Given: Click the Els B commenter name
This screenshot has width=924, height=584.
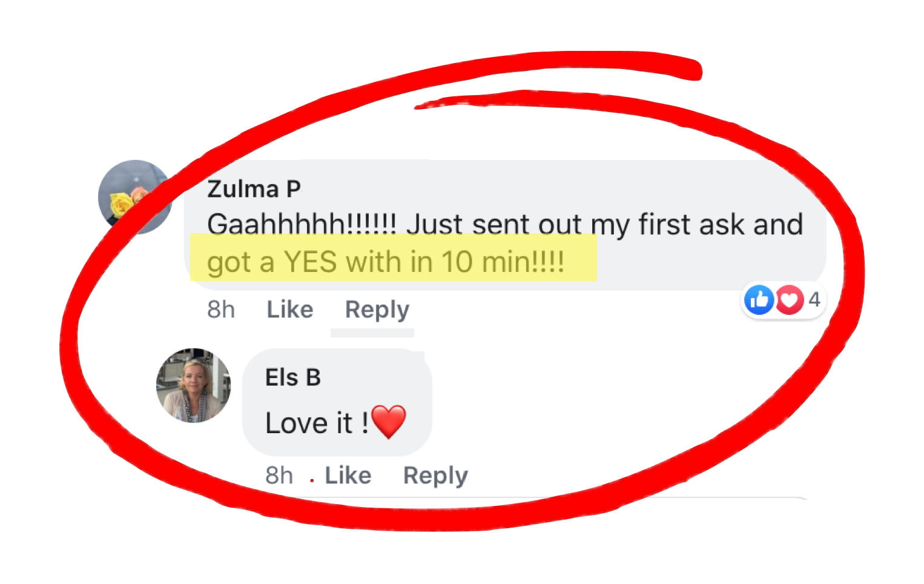Looking at the screenshot, I should point(293,377).
